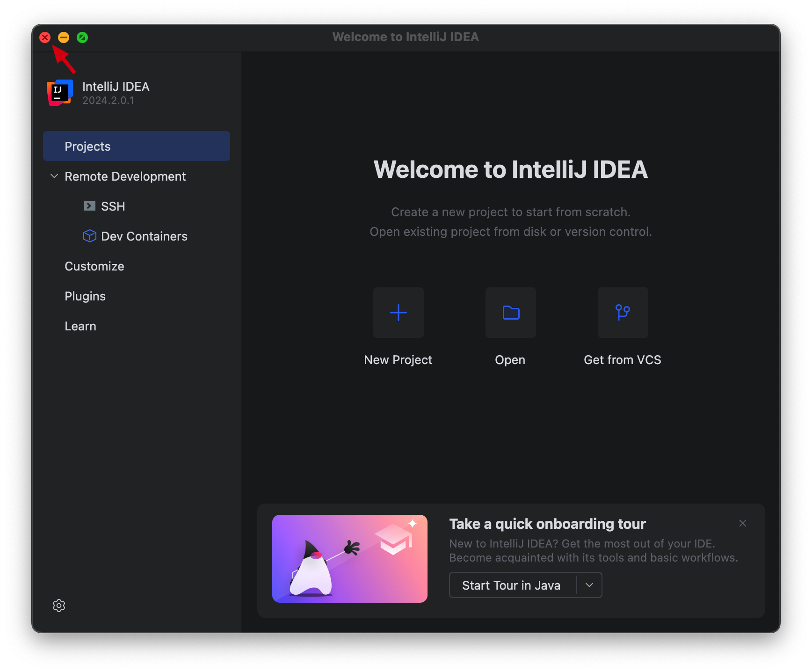Viewport: 812px width, 672px height.
Task: Click the Open label
Action: tap(510, 360)
